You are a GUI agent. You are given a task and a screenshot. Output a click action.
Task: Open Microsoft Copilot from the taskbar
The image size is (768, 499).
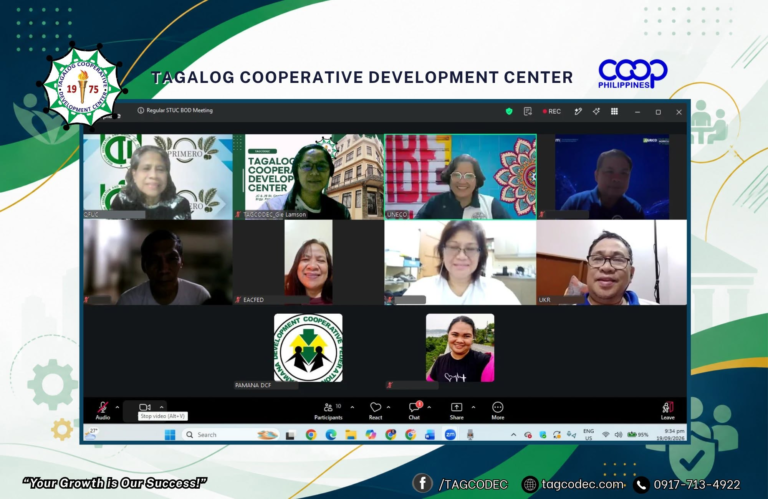(371, 434)
